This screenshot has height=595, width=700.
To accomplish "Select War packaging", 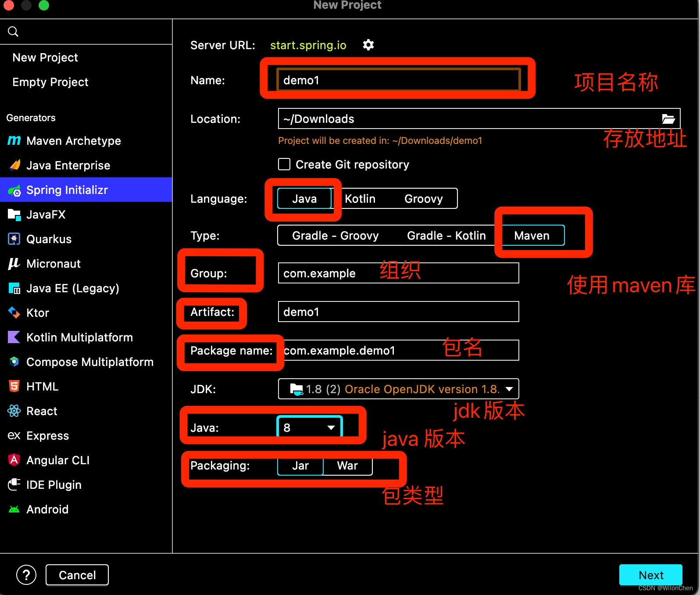I will click(347, 466).
